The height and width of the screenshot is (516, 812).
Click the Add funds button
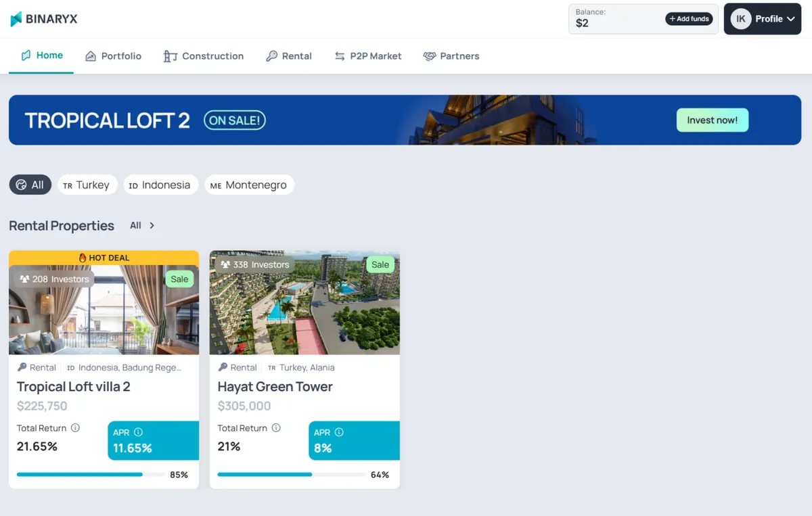point(689,19)
